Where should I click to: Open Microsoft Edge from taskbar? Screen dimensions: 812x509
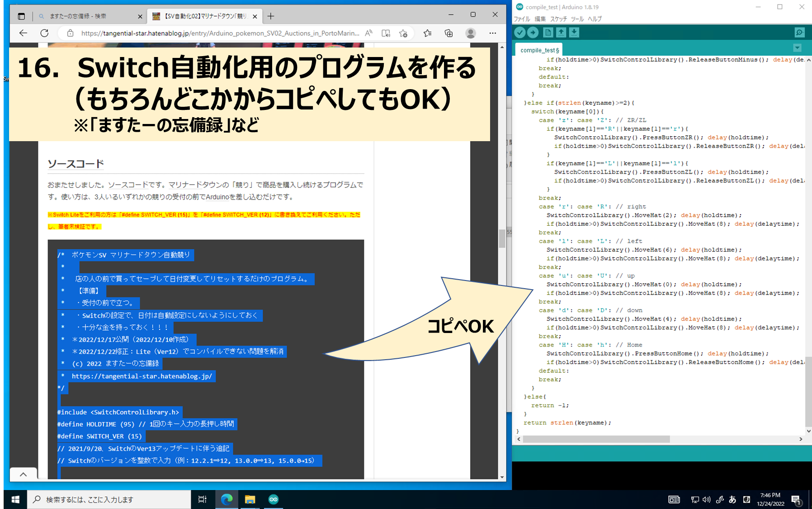pos(227,499)
